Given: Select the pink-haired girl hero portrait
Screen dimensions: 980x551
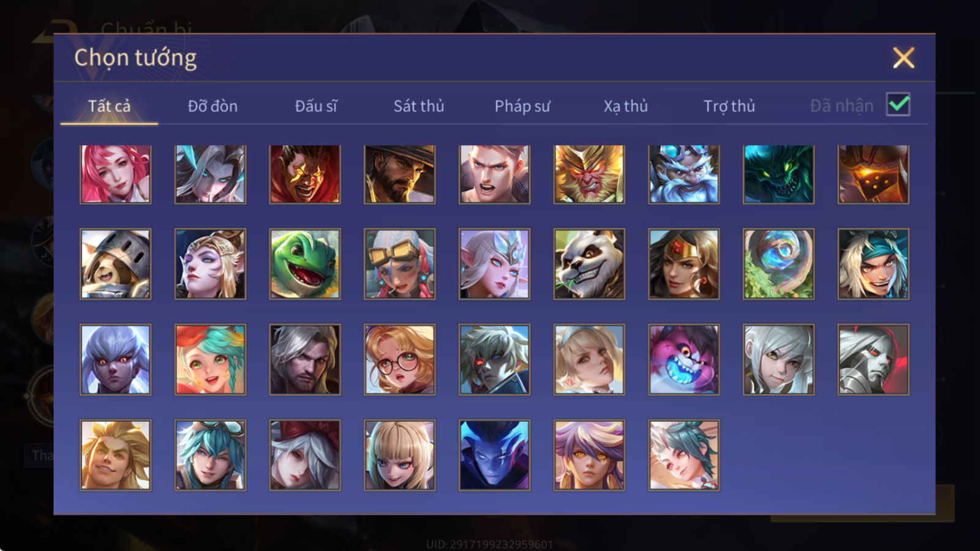Looking at the screenshot, I should 115,174.
